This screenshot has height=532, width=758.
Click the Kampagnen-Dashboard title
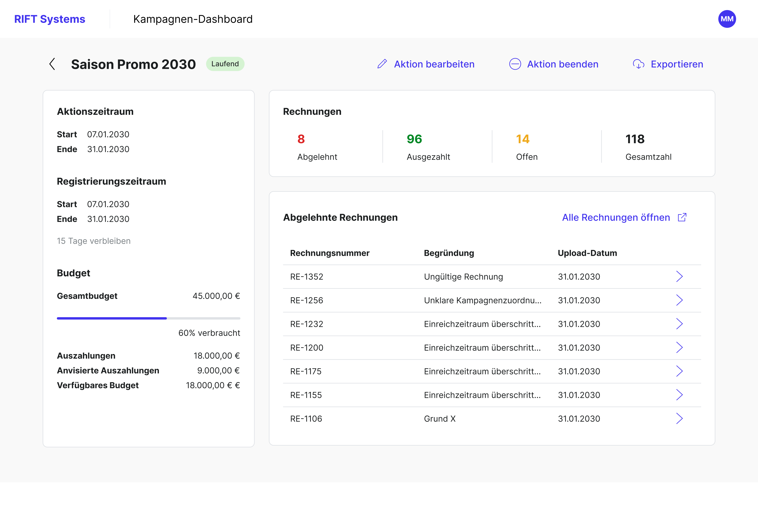[193, 19]
